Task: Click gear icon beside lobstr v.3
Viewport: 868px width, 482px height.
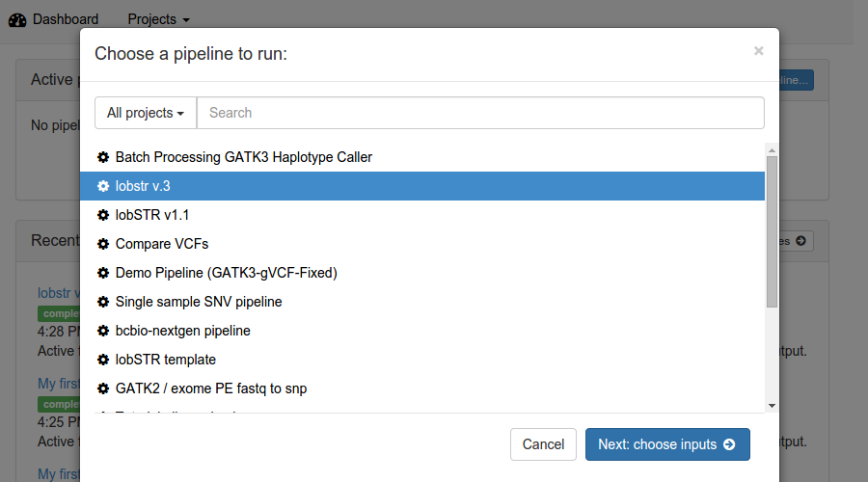Action: 103,186
